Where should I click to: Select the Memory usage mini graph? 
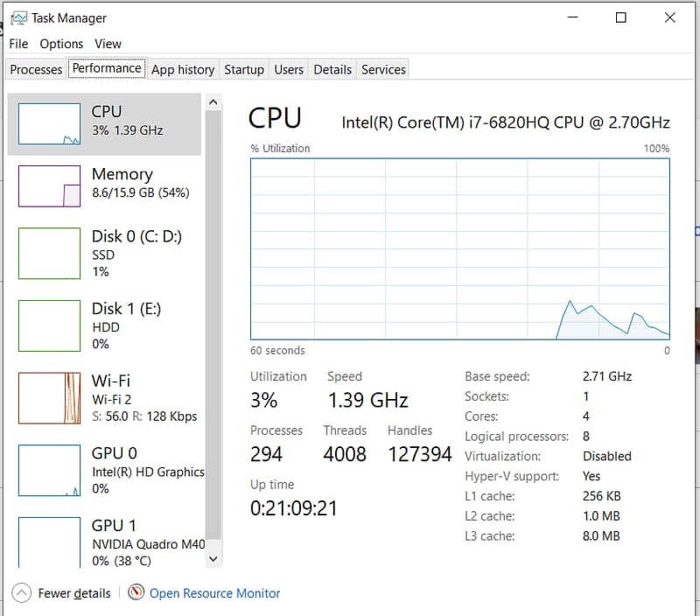(49, 185)
